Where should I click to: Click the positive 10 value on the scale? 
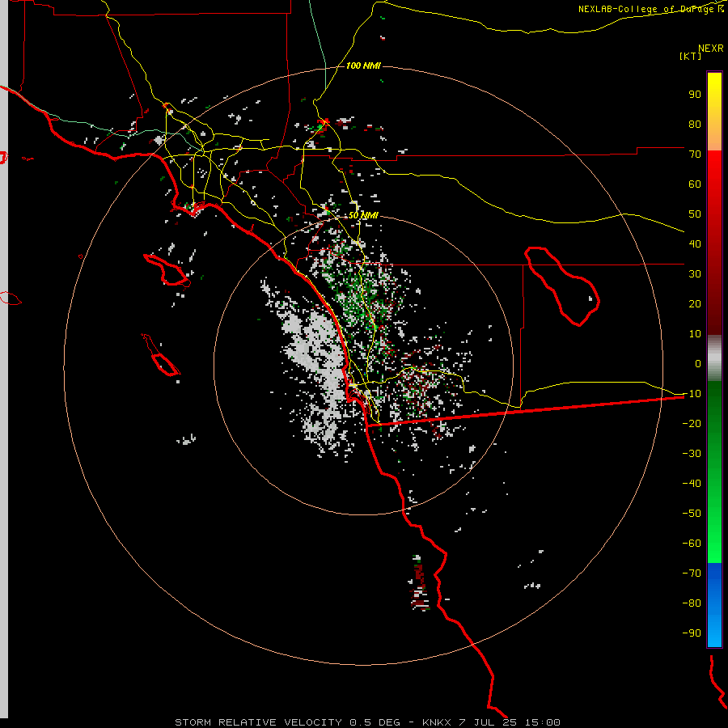(695, 334)
